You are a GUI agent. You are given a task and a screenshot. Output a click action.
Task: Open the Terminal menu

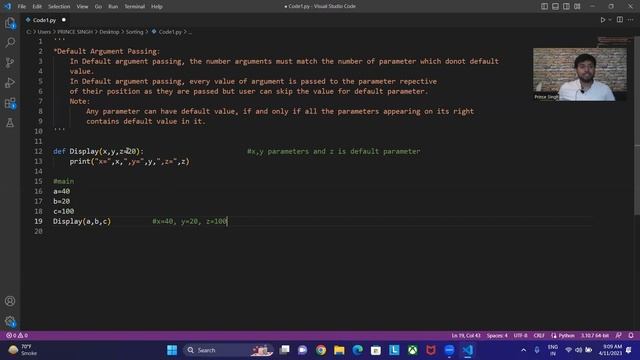[x=134, y=7]
